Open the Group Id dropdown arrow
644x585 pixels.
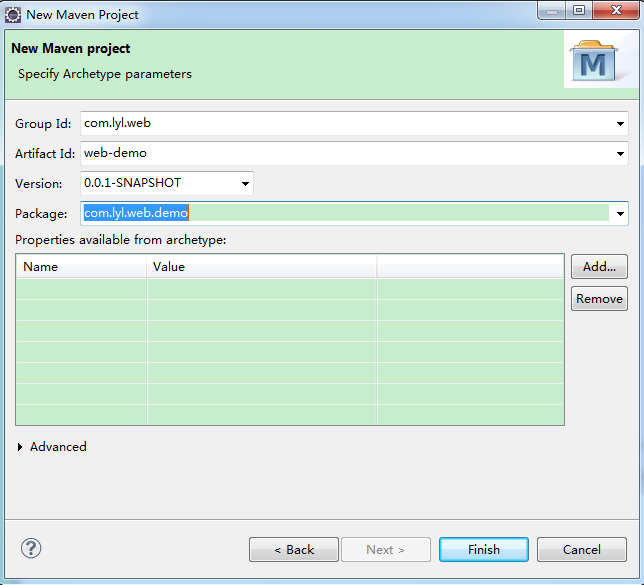620,124
